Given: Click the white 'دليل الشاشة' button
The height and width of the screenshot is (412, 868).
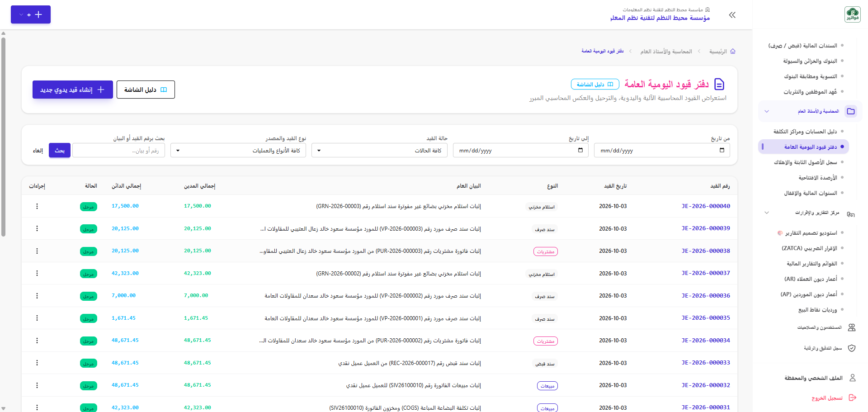Looking at the screenshot, I should [x=146, y=90].
